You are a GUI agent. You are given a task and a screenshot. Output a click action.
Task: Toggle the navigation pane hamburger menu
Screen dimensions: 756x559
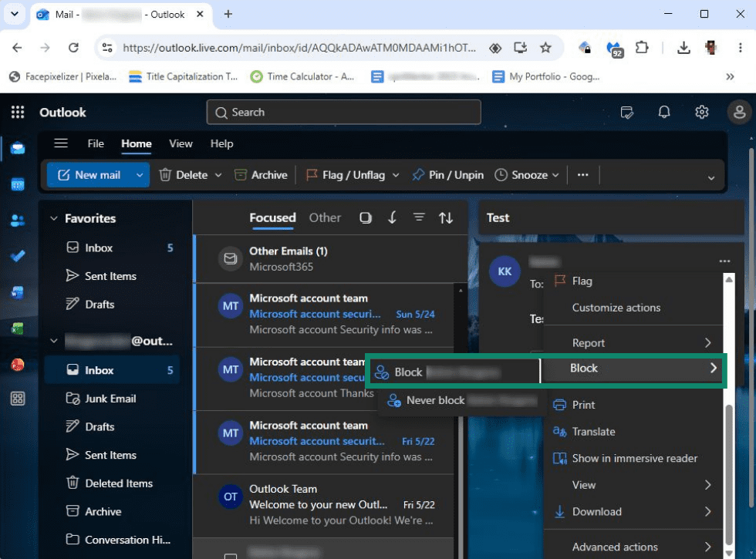[61, 143]
